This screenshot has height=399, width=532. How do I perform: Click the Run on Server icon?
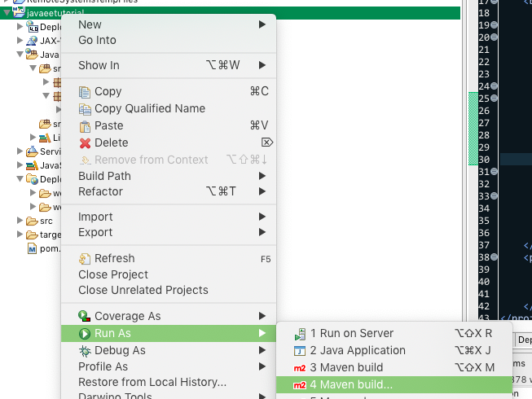coord(299,334)
